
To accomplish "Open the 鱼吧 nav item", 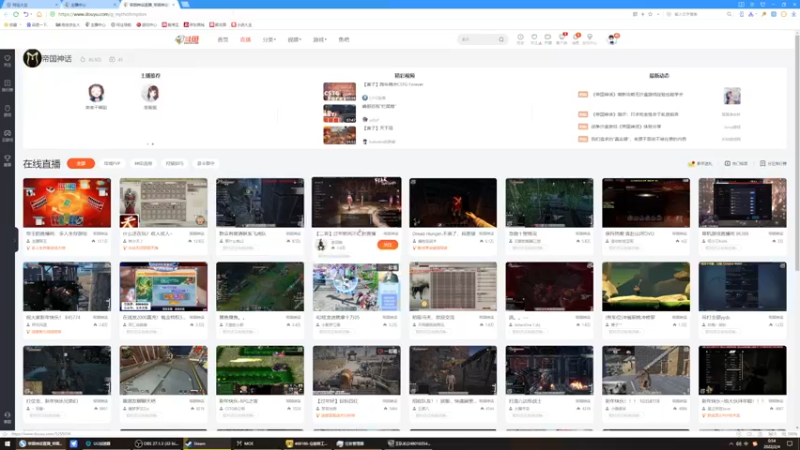I will pyautogui.click(x=344, y=40).
